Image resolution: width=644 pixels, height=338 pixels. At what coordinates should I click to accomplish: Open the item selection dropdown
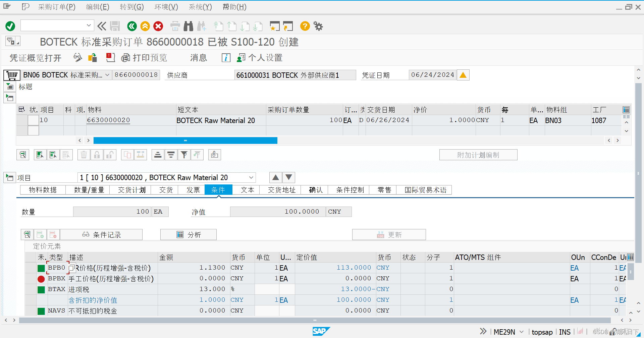(x=251, y=177)
